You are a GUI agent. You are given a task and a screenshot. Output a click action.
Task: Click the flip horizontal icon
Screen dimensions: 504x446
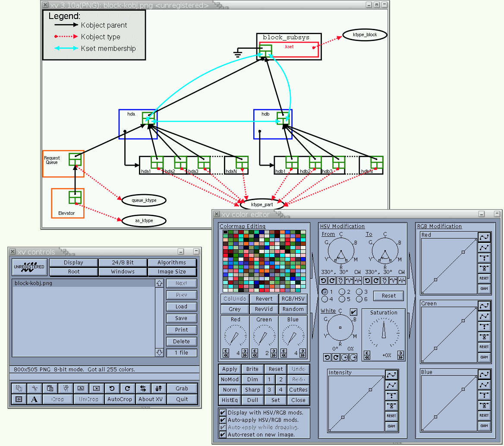tap(143, 388)
